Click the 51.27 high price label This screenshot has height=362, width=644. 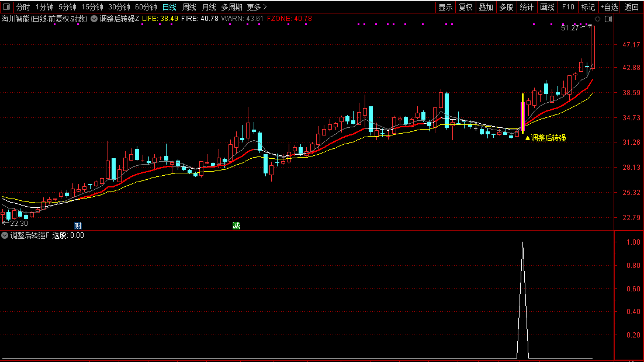pos(570,28)
